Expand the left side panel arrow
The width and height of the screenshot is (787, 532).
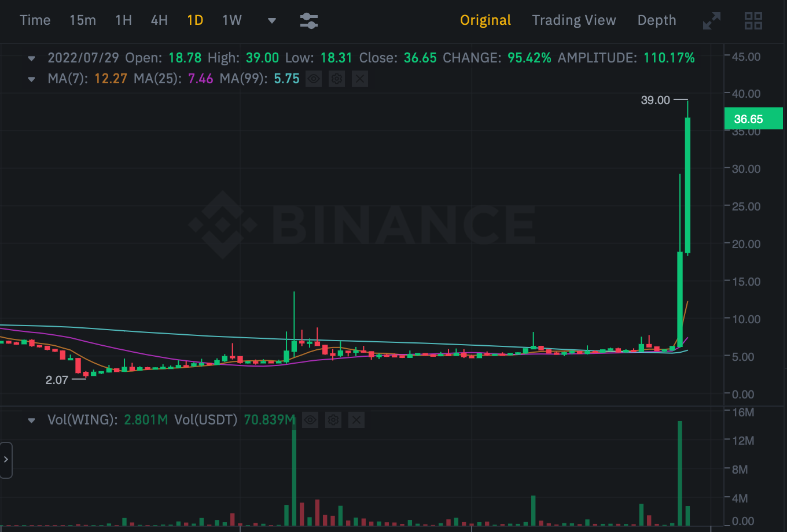(x=6, y=460)
